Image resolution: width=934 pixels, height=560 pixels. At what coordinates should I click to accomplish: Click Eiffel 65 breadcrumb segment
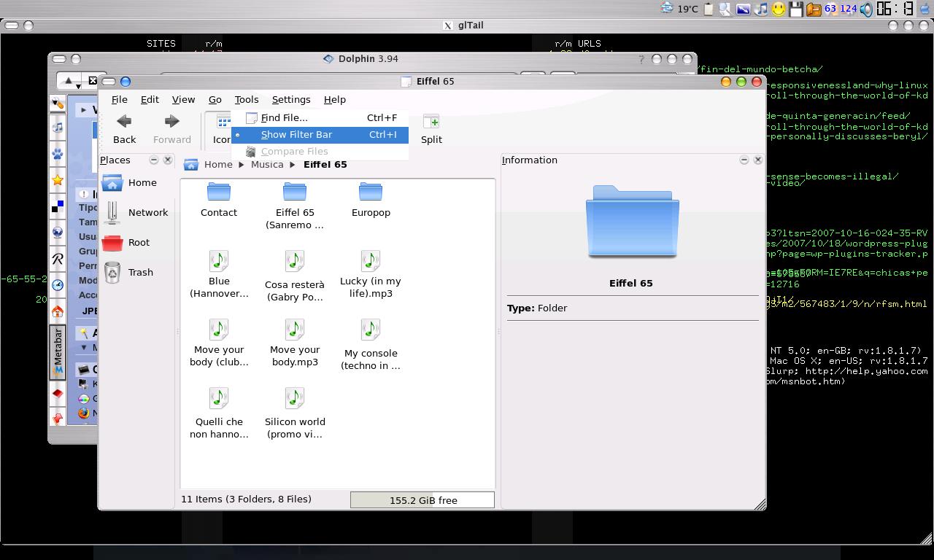pos(325,164)
